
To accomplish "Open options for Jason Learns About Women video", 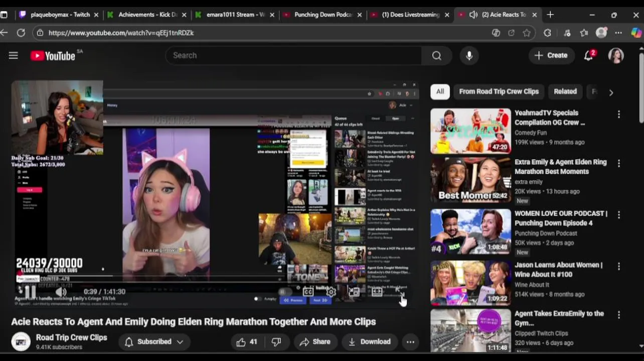I will (x=619, y=266).
